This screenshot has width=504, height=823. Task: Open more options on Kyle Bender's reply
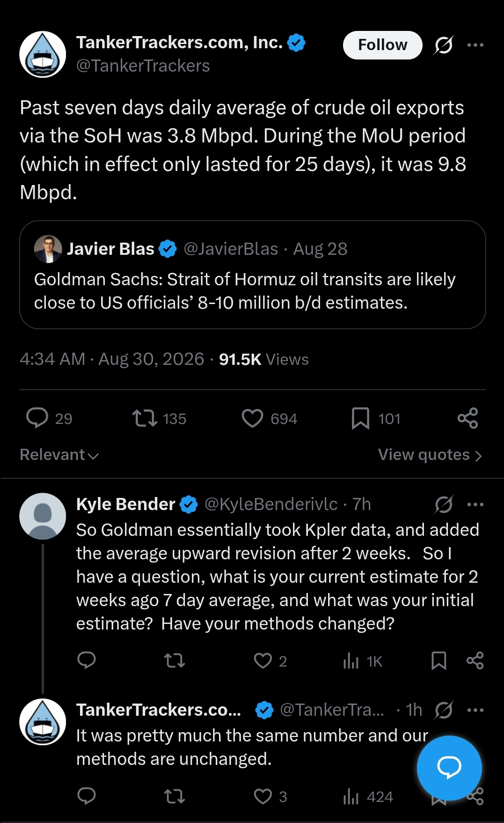pos(475,504)
